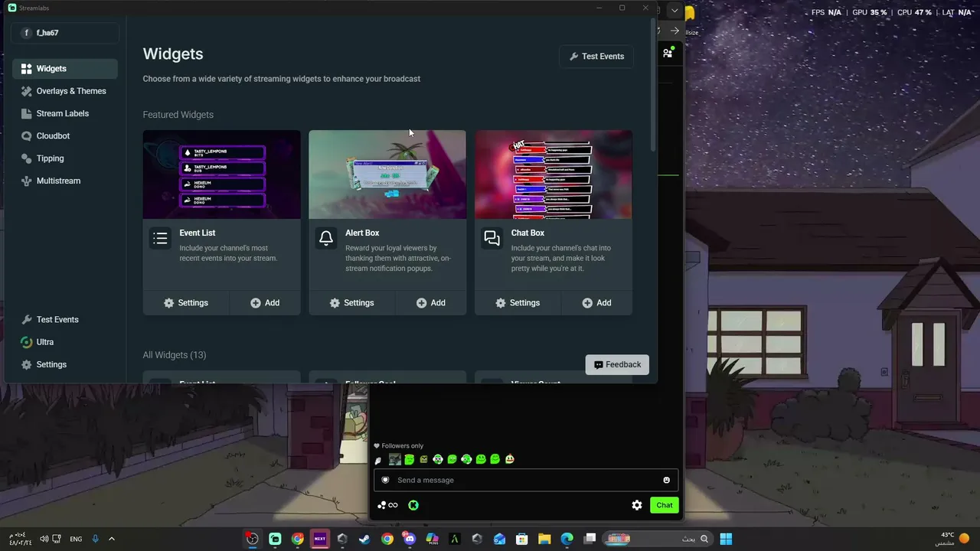This screenshot has width=980, height=551.
Task: Click the shield badge icon in chat input
Action: (385, 481)
